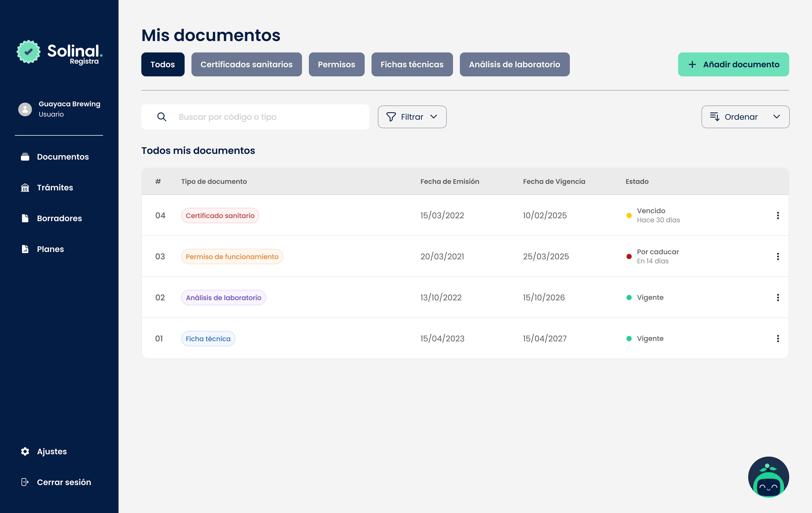This screenshot has width=812, height=513.
Task: Click the Solinal Registra logo badge
Action: [x=29, y=52]
